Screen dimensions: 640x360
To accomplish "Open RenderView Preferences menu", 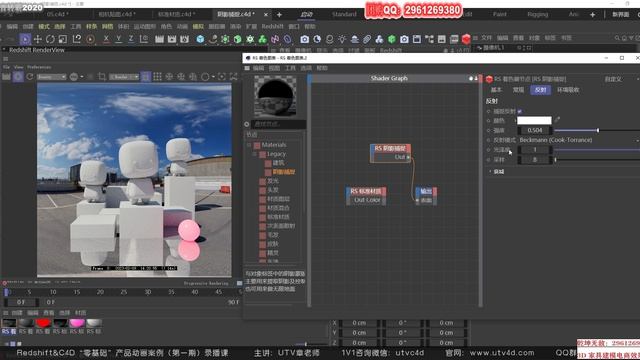I will coord(39,67).
